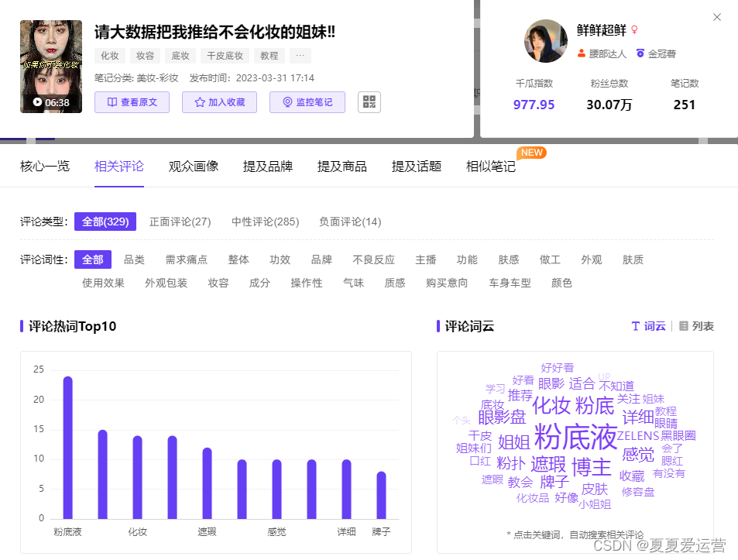Switch to 相关评论 tab
This screenshot has height=560, width=738.
119,166
